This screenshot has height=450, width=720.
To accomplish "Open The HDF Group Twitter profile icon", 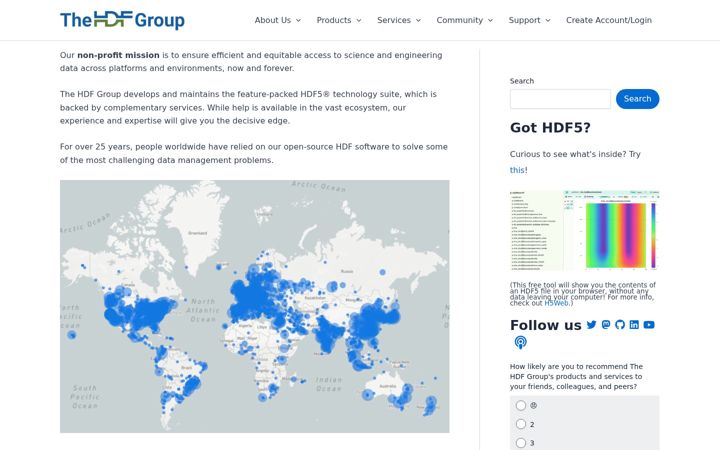I will click(x=591, y=325).
